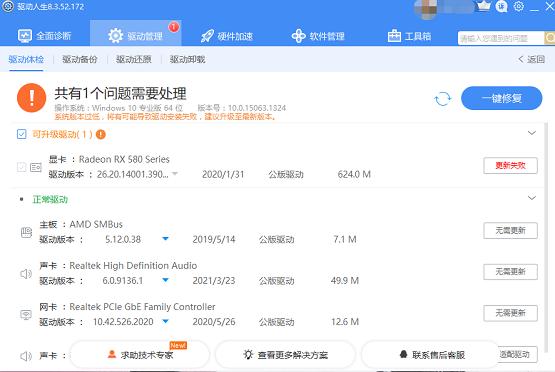The width and height of the screenshot is (555, 372).
Task: Select the 驱动备份 sub-tab
Action: (x=80, y=59)
